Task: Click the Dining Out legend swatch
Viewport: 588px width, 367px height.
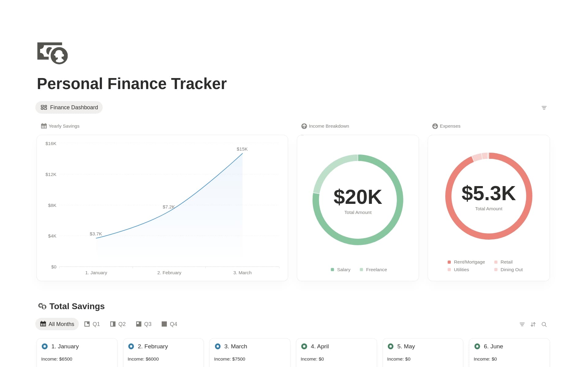Action: click(x=496, y=270)
